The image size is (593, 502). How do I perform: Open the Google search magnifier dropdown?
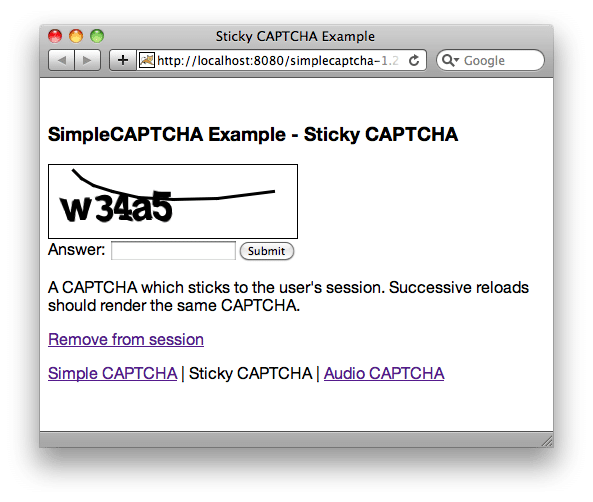(x=450, y=60)
